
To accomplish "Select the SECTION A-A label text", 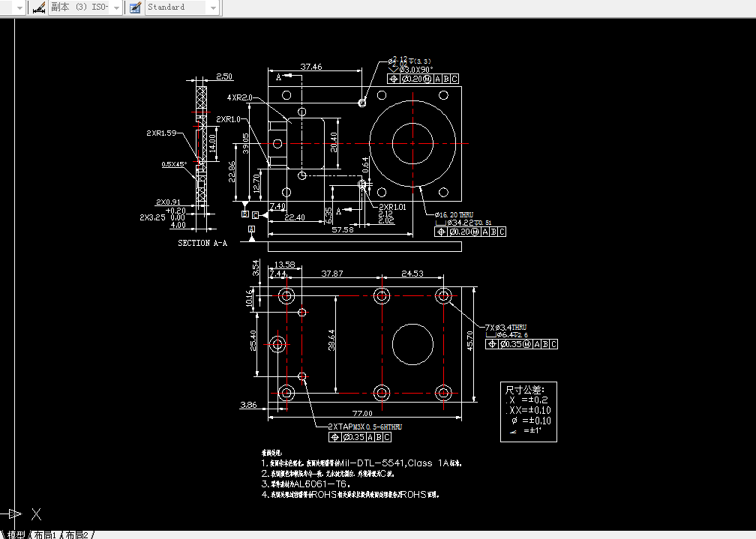I will coord(202,243).
